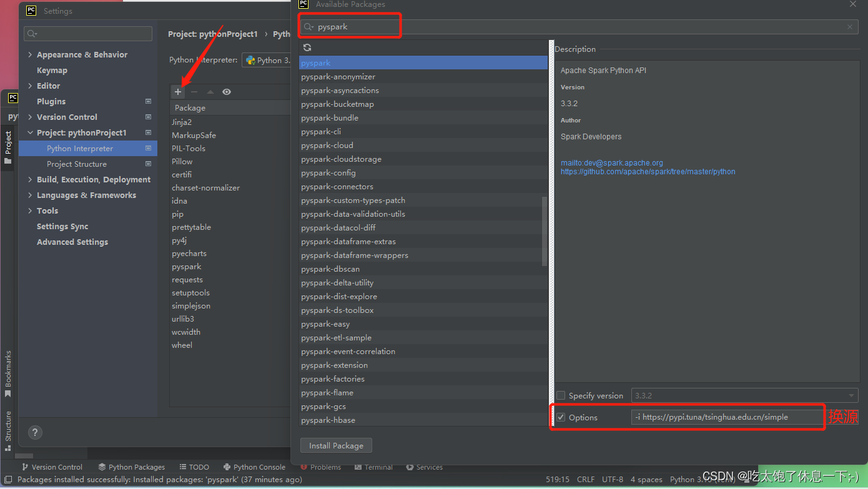Click the package list vertical scrollbar
868x489 pixels.
click(x=545, y=231)
